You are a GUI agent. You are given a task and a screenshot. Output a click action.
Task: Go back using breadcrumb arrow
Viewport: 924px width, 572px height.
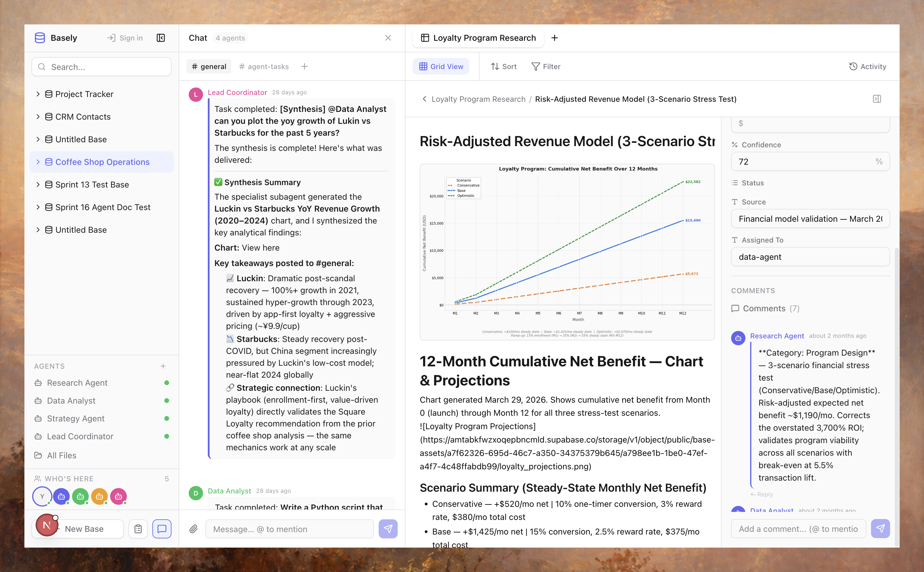(x=424, y=99)
